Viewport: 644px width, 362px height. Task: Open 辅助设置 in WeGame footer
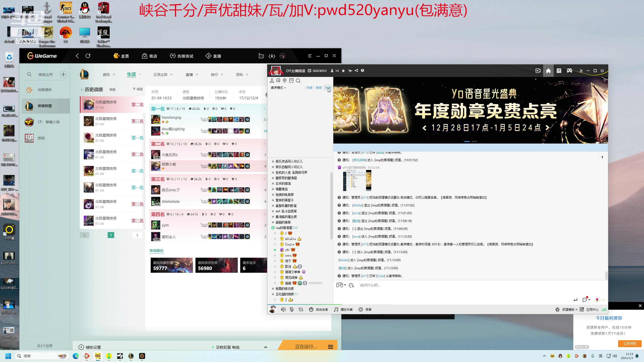(90, 347)
